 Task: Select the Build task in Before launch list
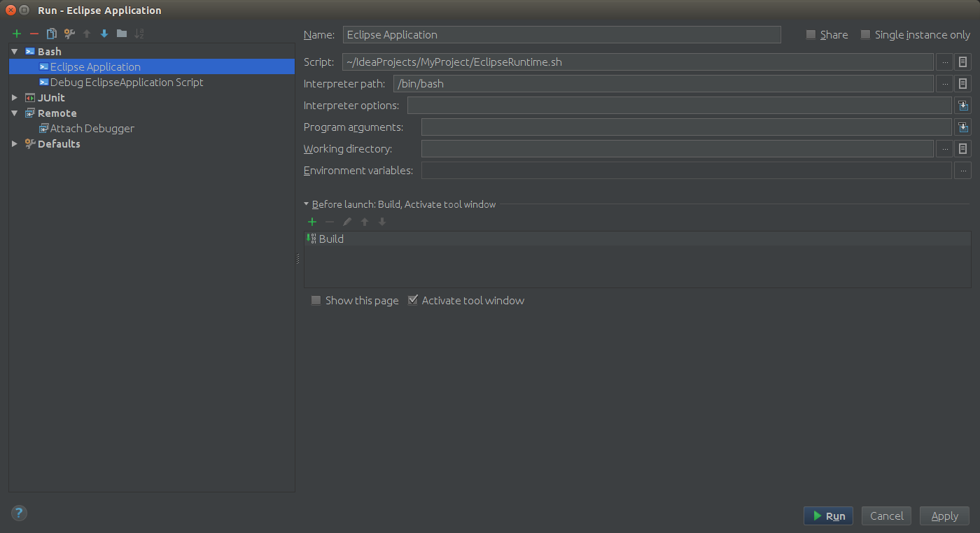tap(637, 239)
